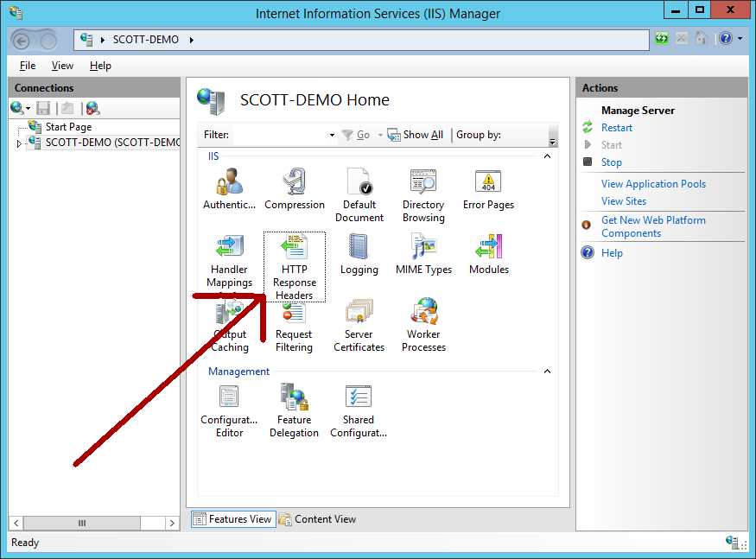Click the Connections scrollbar left arrow
The height and width of the screenshot is (559, 756).
pos(16,523)
